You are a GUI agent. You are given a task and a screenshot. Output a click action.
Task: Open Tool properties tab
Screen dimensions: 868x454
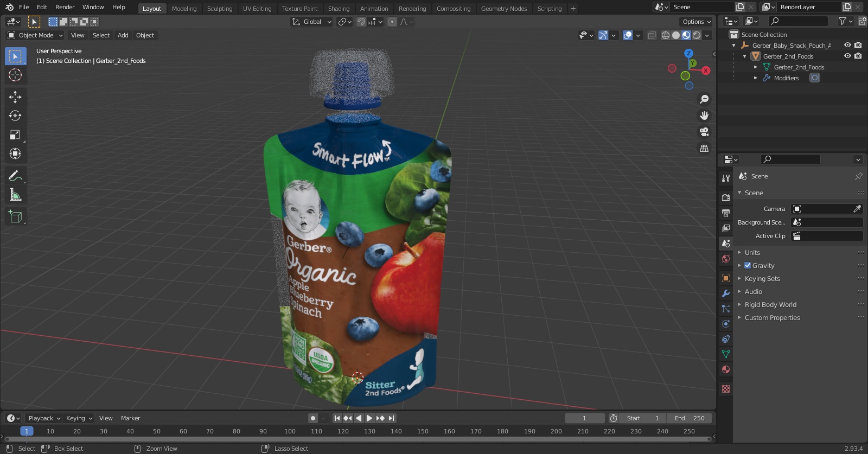point(726,178)
